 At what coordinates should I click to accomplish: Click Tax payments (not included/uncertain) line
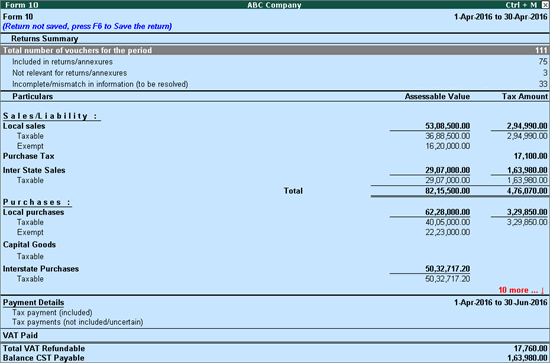[78, 322]
